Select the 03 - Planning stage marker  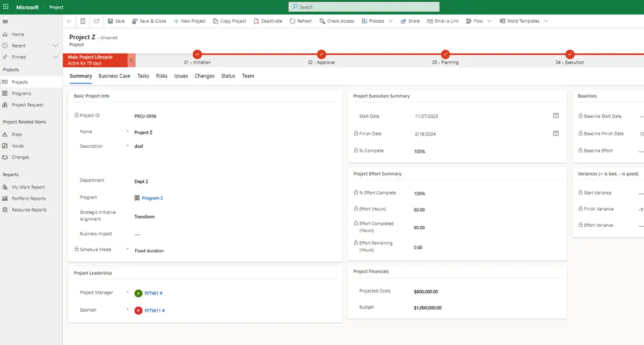445,54
